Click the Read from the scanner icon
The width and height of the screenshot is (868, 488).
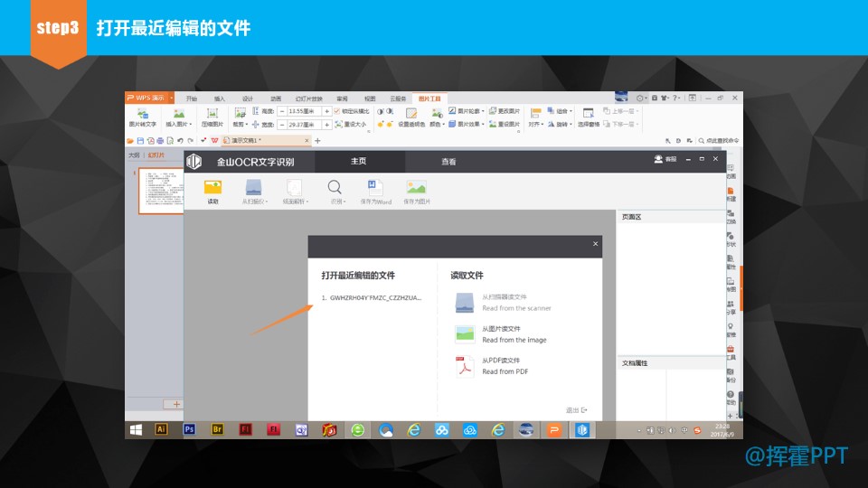click(x=465, y=302)
